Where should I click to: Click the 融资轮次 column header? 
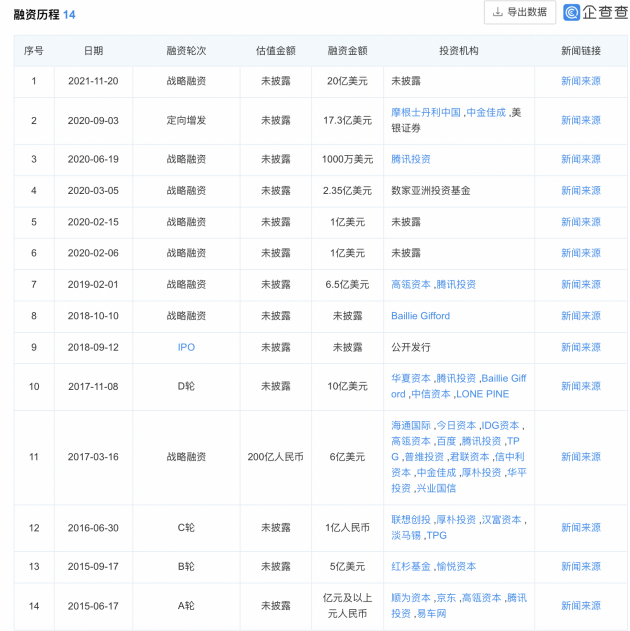(186, 51)
